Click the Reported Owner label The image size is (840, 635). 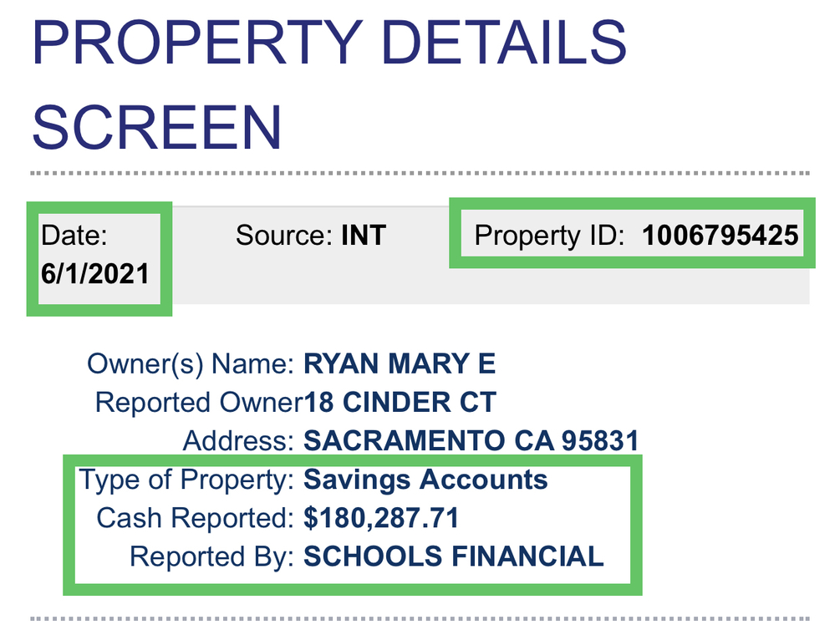click(x=198, y=403)
